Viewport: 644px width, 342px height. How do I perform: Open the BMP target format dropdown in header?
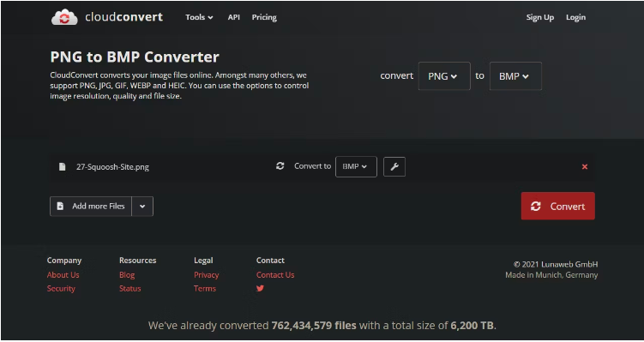point(515,76)
